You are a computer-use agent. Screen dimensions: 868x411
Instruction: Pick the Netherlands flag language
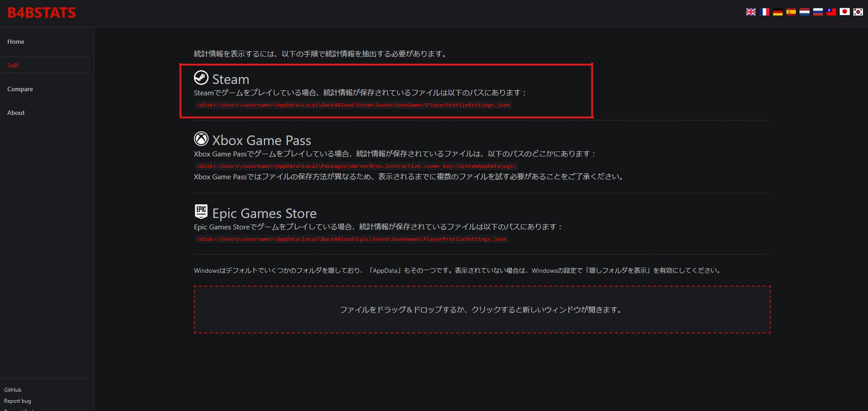click(805, 12)
